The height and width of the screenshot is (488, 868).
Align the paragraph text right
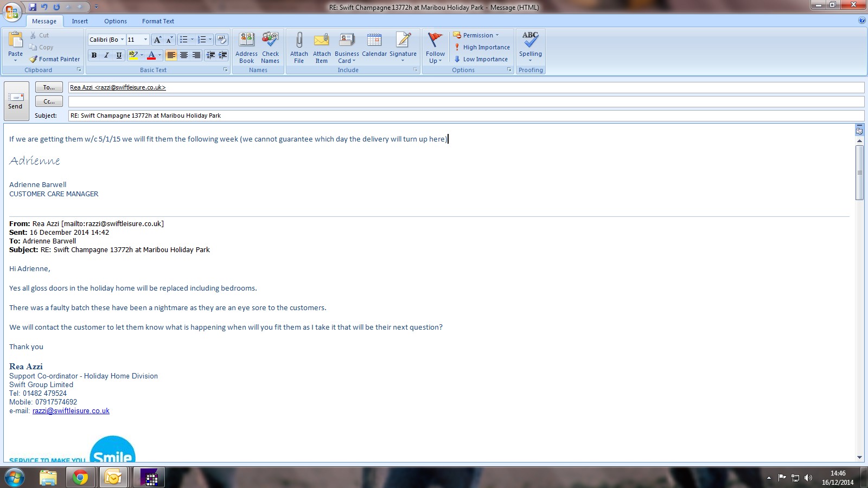[196, 55]
